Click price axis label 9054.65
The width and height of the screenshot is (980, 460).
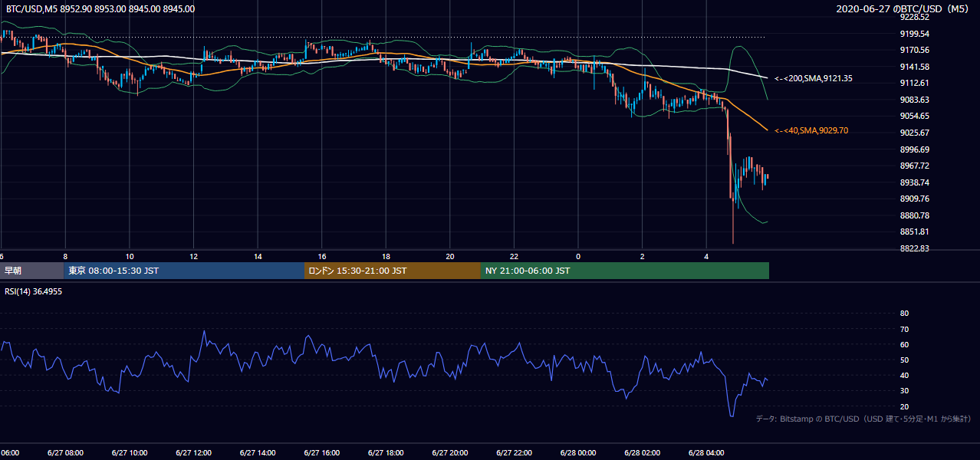coord(915,116)
